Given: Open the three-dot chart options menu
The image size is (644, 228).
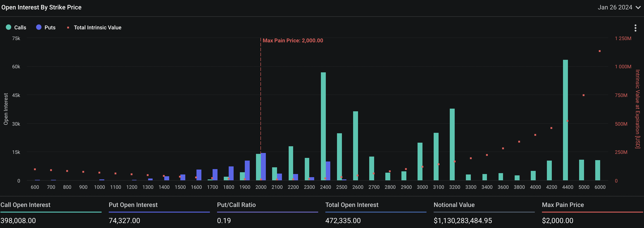Looking at the screenshot, I should tap(635, 28).
